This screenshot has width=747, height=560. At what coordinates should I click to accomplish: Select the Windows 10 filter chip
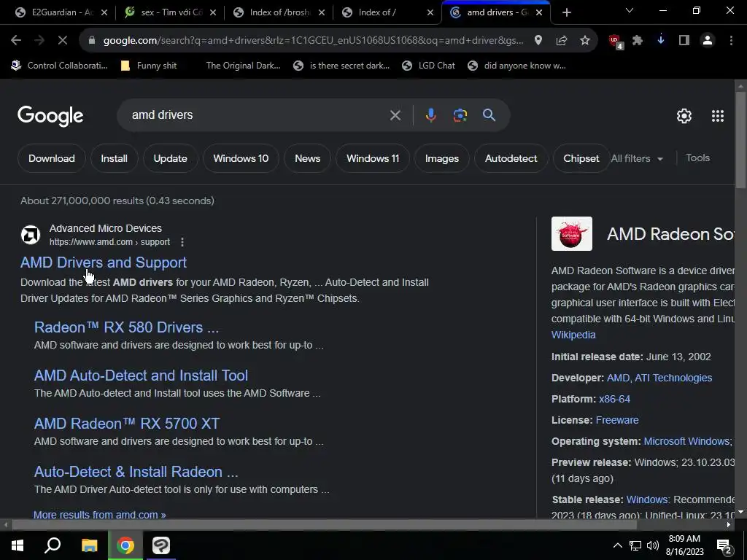241,158
